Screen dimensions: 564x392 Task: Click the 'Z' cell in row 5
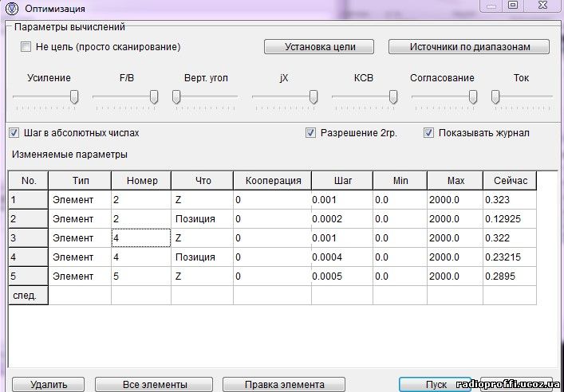(x=202, y=276)
